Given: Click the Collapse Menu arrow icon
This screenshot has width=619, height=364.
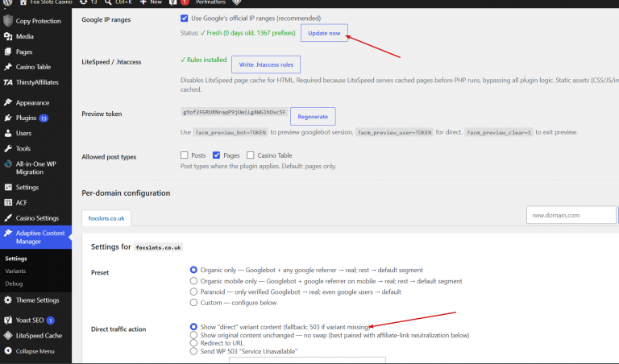Looking at the screenshot, I should click(8, 350).
